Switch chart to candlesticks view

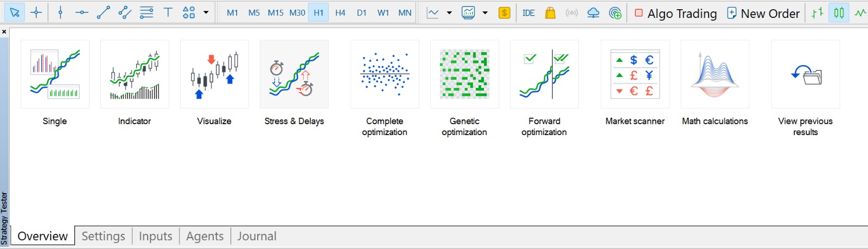tap(839, 13)
